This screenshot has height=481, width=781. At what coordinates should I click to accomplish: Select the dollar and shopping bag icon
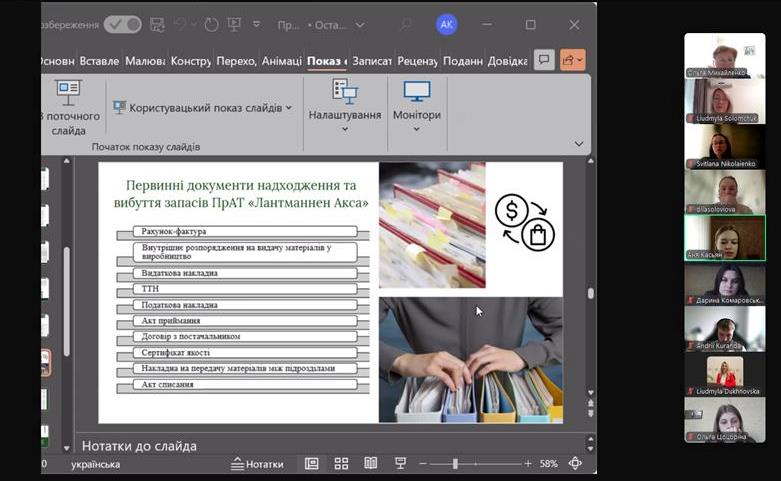[x=524, y=223]
